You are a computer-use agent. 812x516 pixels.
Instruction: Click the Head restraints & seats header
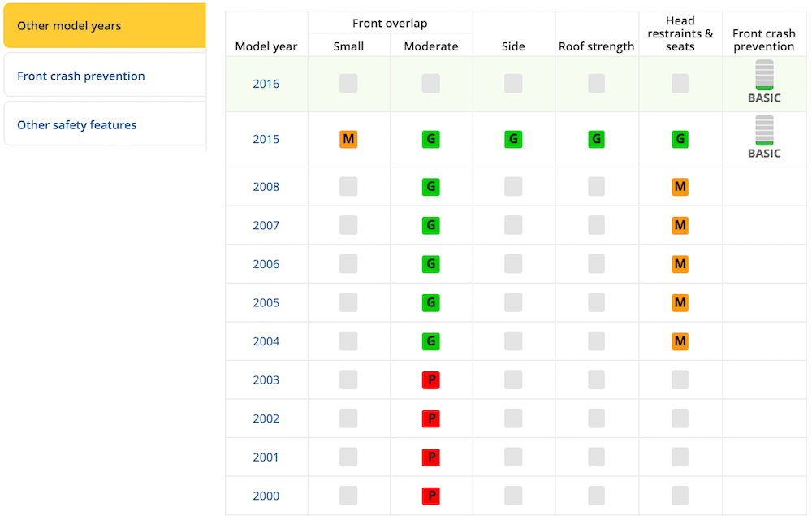680,33
